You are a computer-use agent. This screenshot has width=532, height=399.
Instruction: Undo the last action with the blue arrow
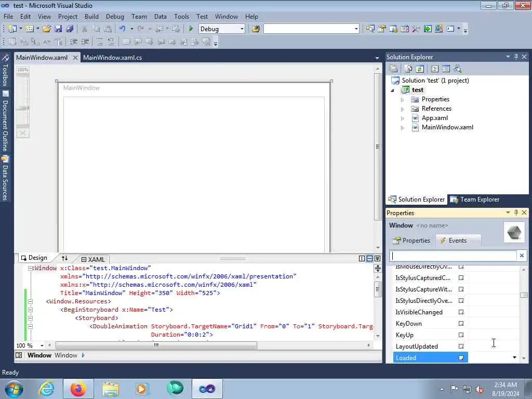[123, 29]
